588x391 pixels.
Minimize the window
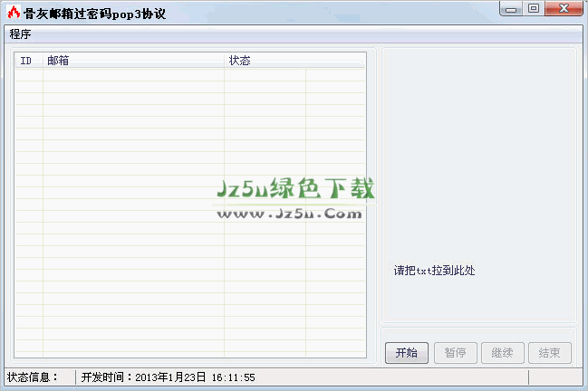coord(511,9)
